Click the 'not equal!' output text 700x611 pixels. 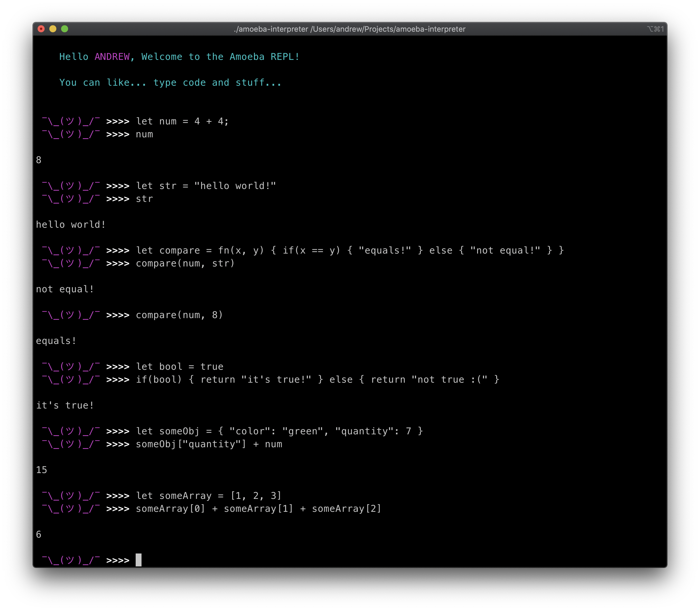click(65, 289)
